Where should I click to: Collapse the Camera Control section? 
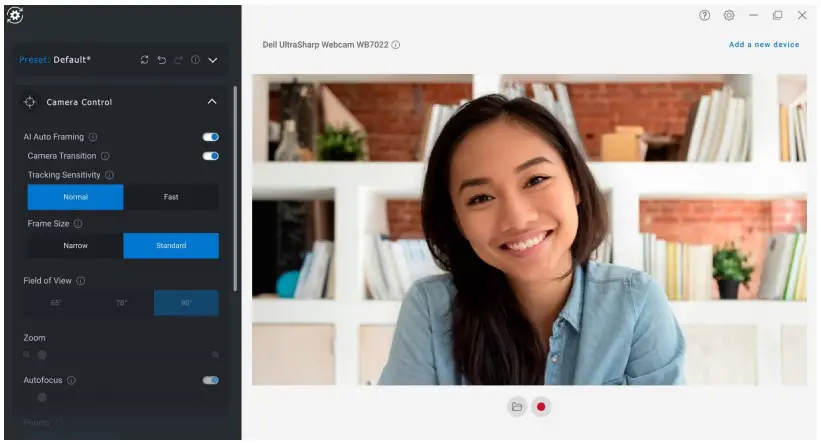click(x=212, y=102)
